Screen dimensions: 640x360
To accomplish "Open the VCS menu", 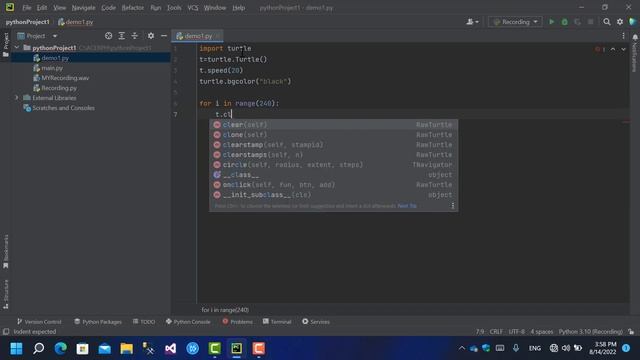I will 193,8.
